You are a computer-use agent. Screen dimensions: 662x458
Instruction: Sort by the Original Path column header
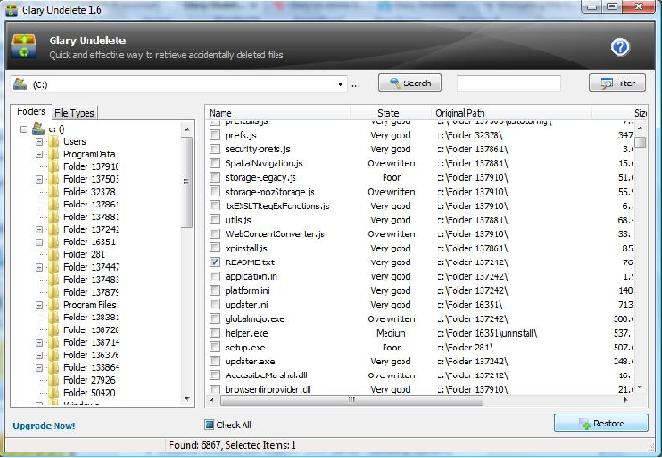[x=510, y=113]
